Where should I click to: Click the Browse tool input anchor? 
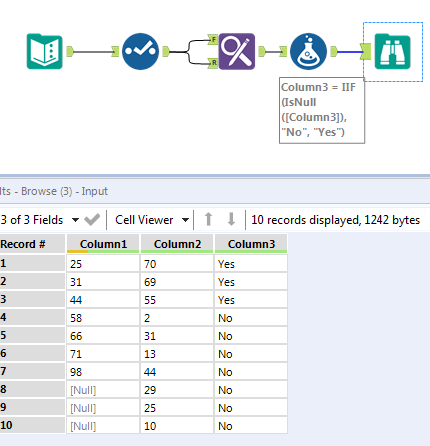pyautogui.click(x=366, y=52)
